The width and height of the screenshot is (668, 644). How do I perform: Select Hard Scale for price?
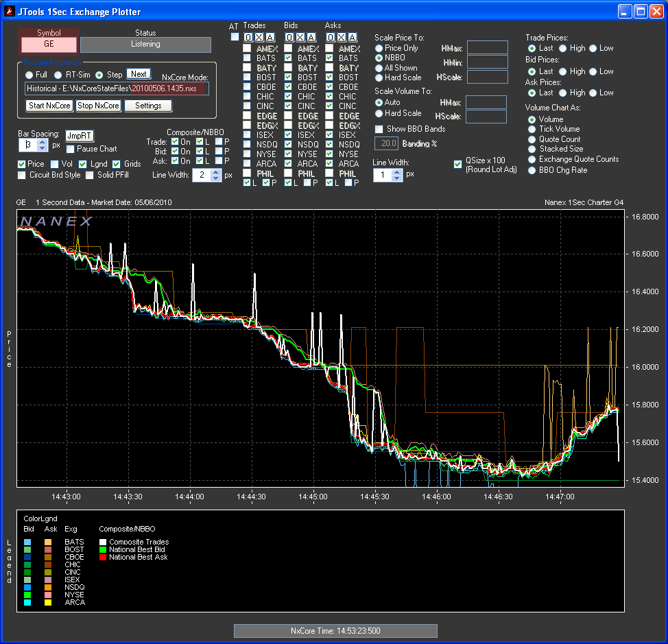[x=379, y=78]
